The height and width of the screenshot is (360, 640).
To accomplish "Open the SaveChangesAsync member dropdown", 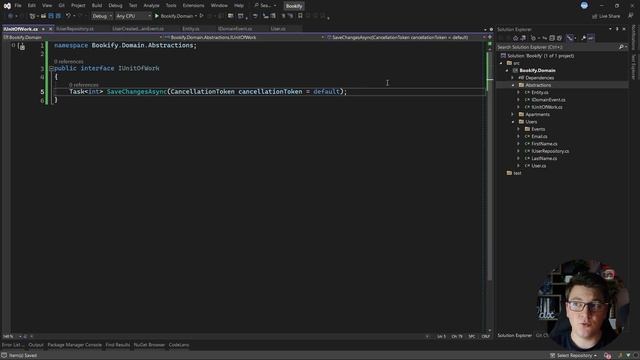I will [406, 37].
